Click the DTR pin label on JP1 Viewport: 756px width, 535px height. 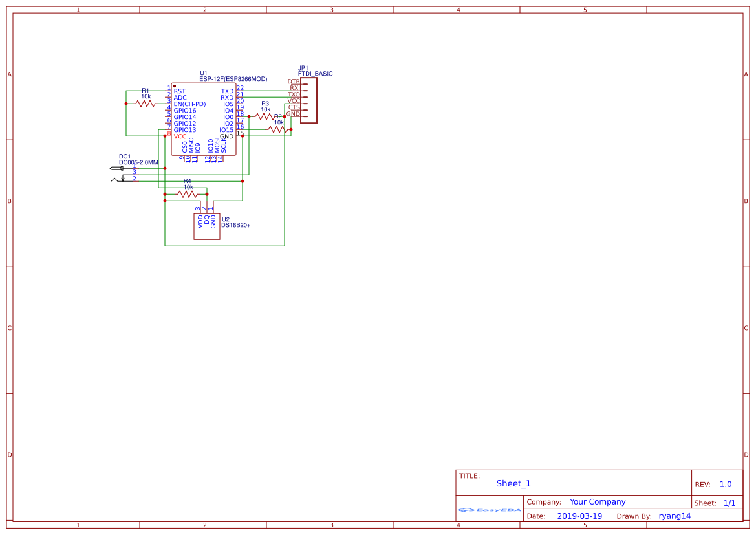pyautogui.click(x=294, y=82)
